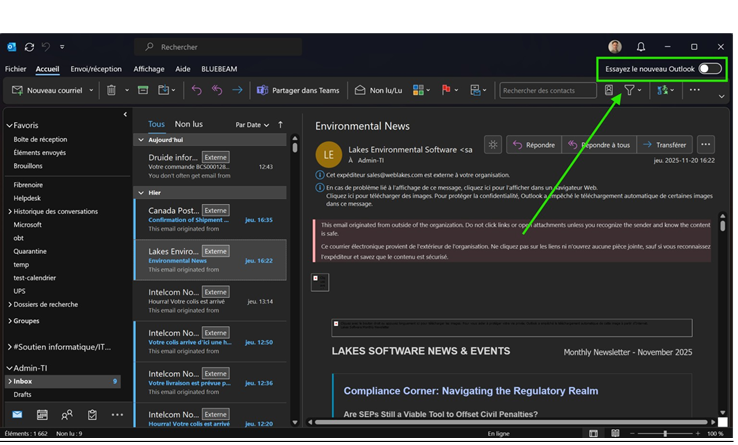Open the Aide ribbon tab
This screenshot has height=445, width=738.
point(183,69)
